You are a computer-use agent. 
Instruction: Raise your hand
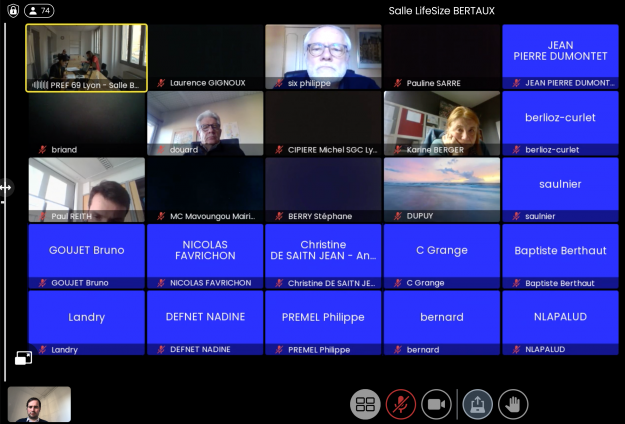point(513,404)
